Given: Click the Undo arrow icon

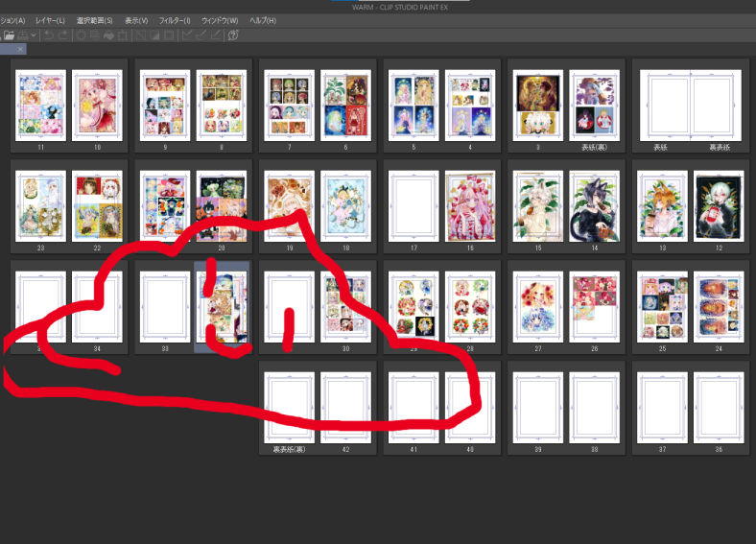Looking at the screenshot, I should pos(49,35).
